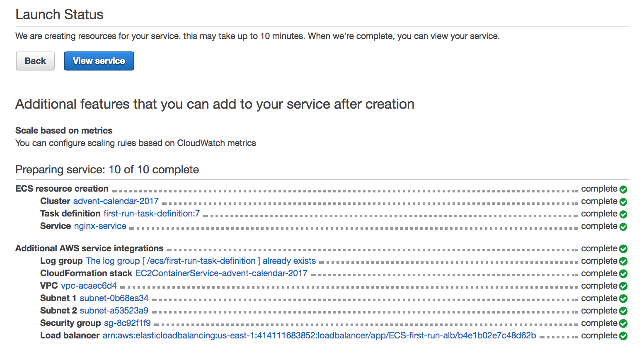Open the sg-8c92f1f9 security group link
The image size is (644, 355).
[127, 323]
